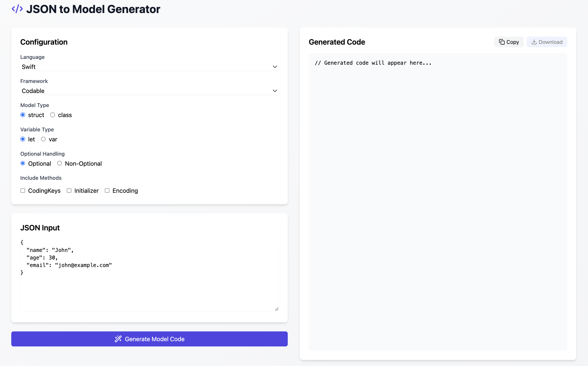
Task: Select Non-Optional handling
Action: pyautogui.click(x=60, y=163)
